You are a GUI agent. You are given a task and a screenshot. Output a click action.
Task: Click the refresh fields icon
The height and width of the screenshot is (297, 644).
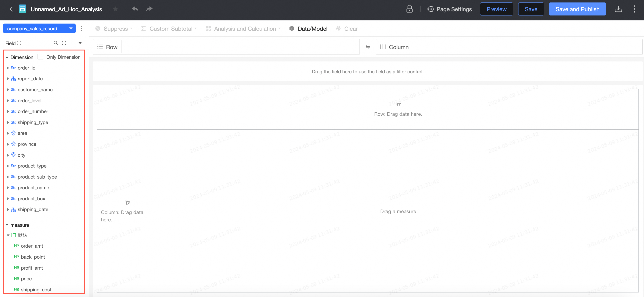point(64,43)
